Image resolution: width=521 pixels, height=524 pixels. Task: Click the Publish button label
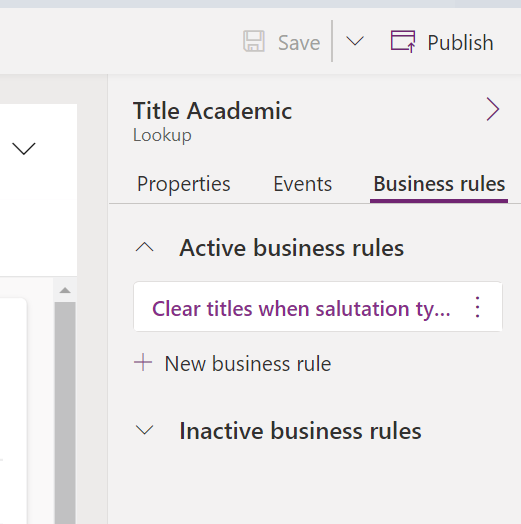coord(460,42)
